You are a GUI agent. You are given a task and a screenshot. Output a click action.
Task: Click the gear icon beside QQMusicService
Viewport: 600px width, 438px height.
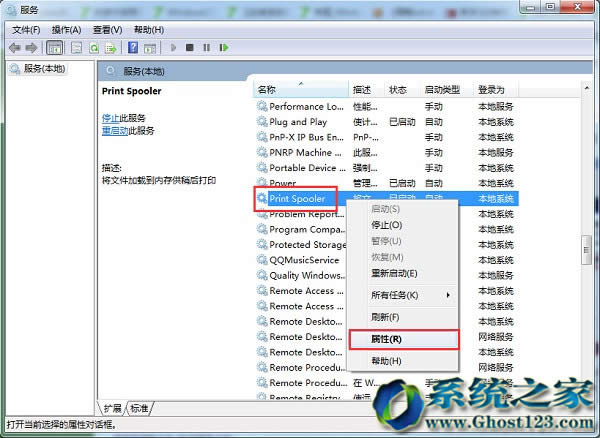pyautogui.click(x=262, y=260)
